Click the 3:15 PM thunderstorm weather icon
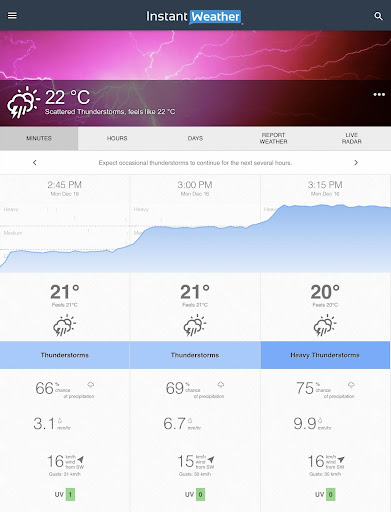 click(x=325, y=325)
